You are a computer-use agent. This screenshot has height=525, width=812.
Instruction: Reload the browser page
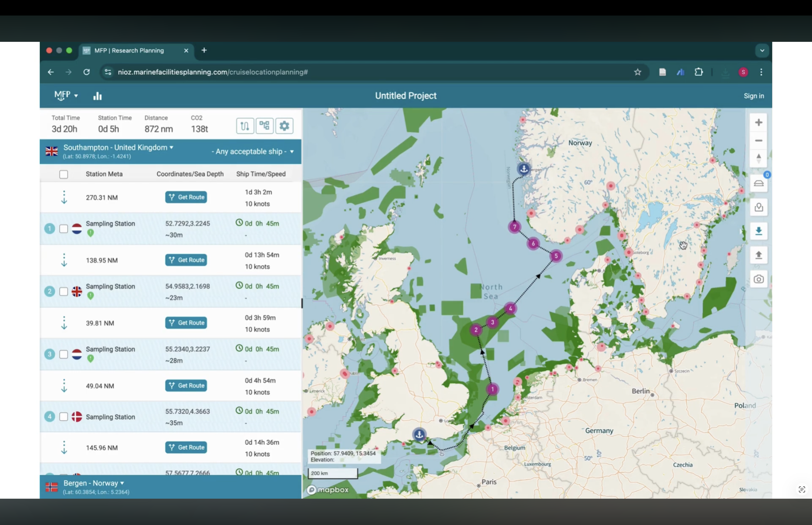coord(86,72)
